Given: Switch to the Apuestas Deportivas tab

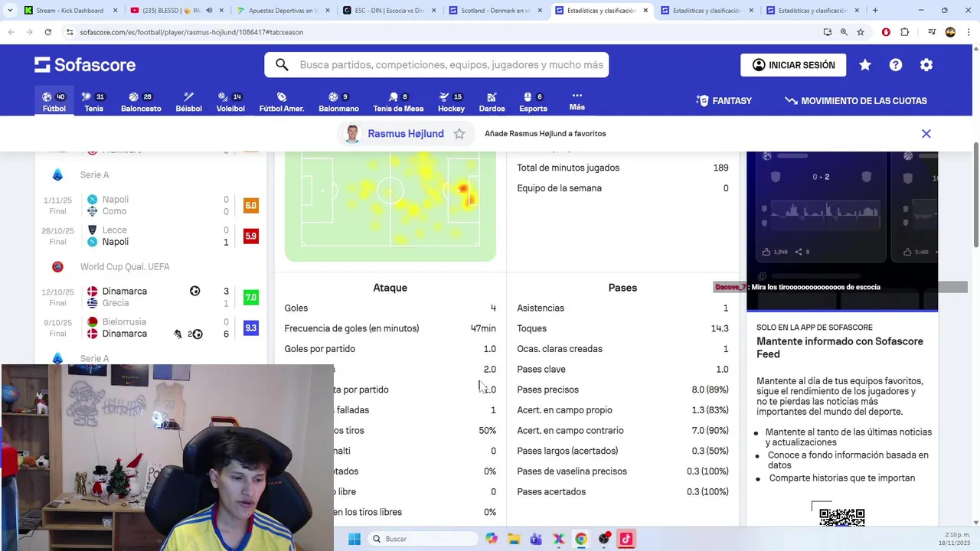Looking at the screenshot, I should (283, 11).
